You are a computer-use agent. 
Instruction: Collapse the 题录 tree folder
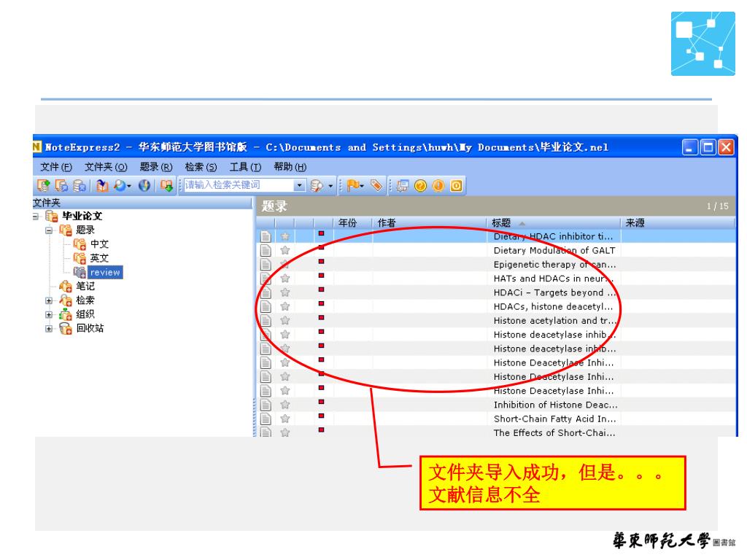[49, 230]
